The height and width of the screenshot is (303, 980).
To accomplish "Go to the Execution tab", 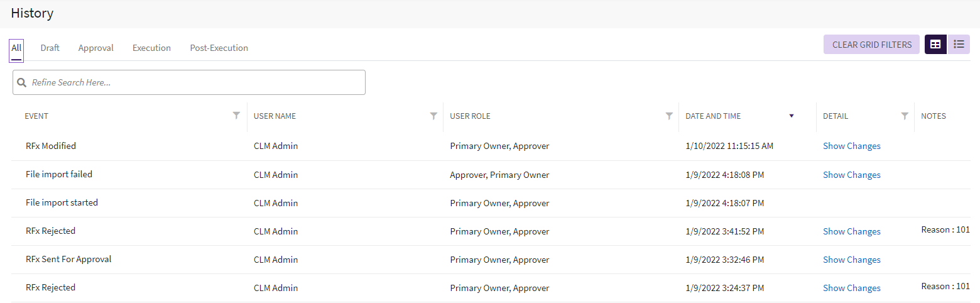I will 151,48.
